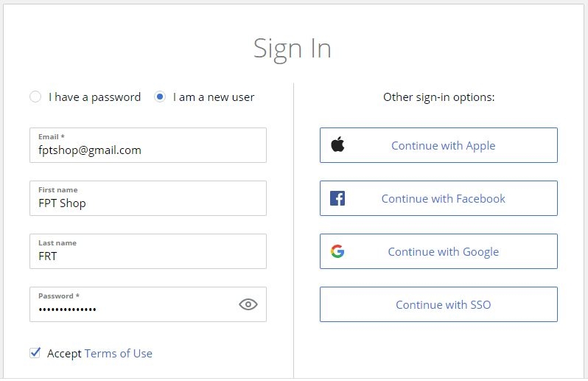Choose Continue with Facebook
588x381 pixels.
(x=438, y=198)
